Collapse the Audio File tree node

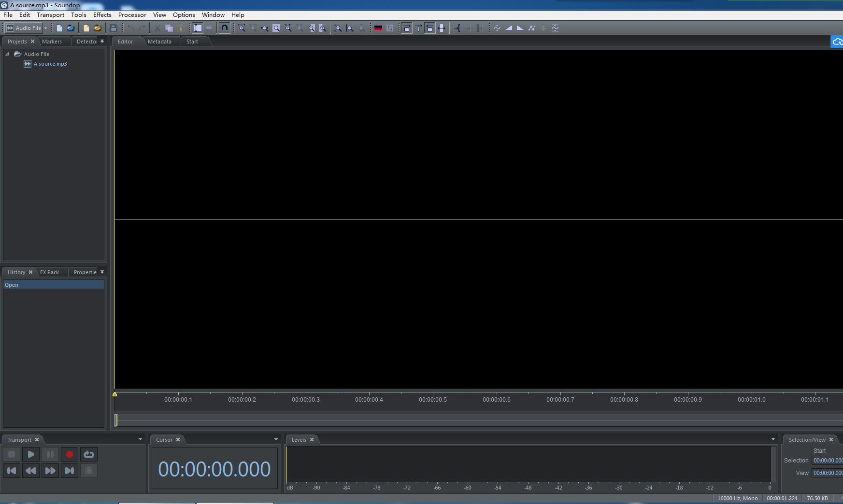point(7,54)
